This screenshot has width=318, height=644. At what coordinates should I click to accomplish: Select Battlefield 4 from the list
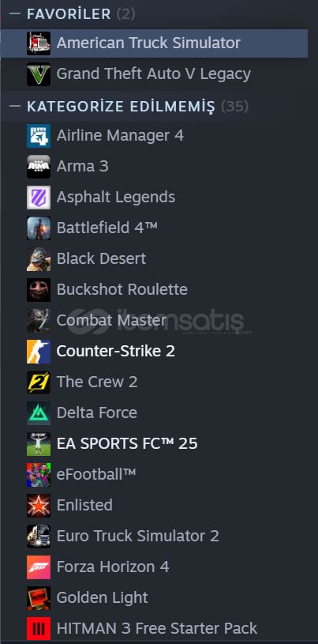click(155, 228)
